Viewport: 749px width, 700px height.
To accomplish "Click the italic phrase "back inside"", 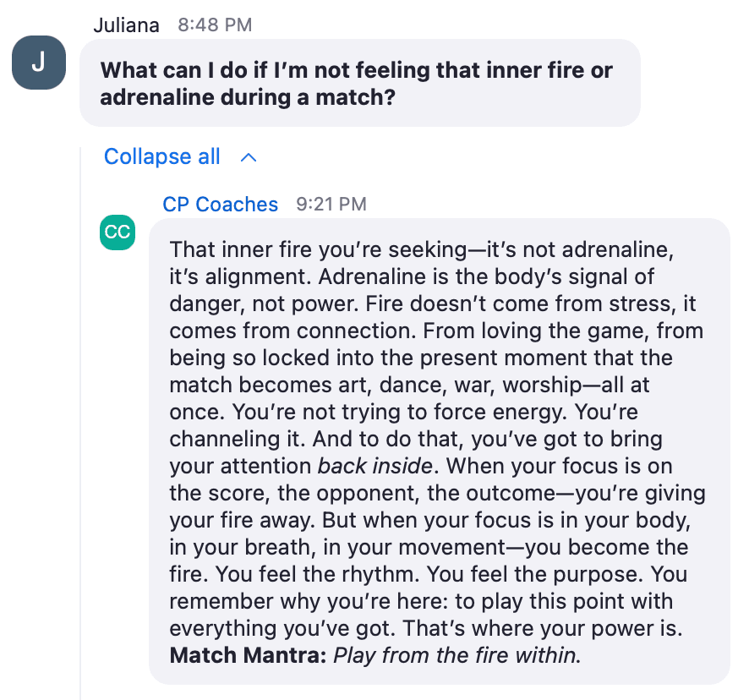I will (x=375, y=466).
